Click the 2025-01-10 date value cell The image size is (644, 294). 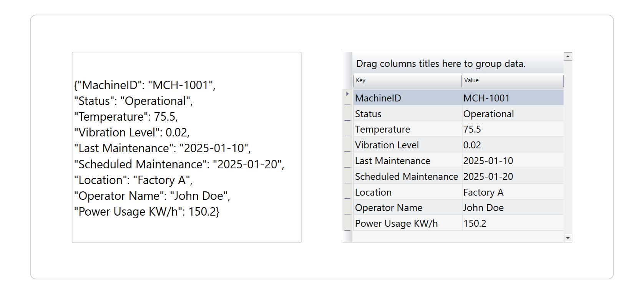tap(512, 161)
